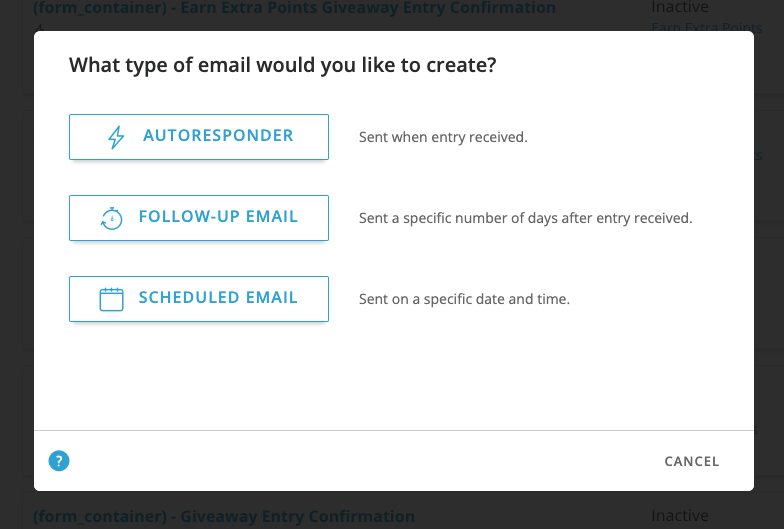Click the stopwatch icon for Follow-up Email

click(112, 218)
